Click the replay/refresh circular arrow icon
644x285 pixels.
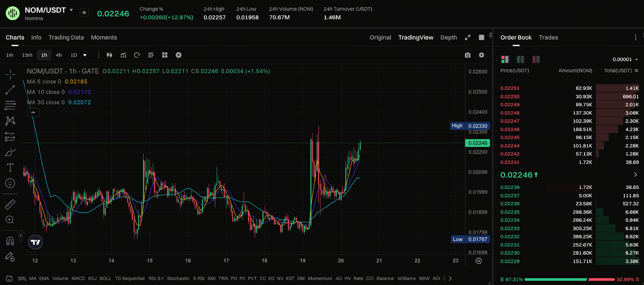pos(137,55)
